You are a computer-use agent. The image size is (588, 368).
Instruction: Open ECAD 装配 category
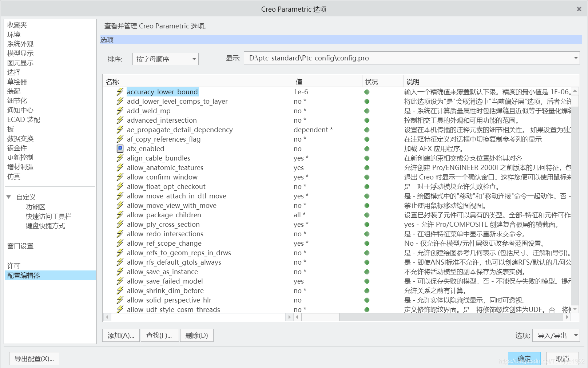pos(24,119)
